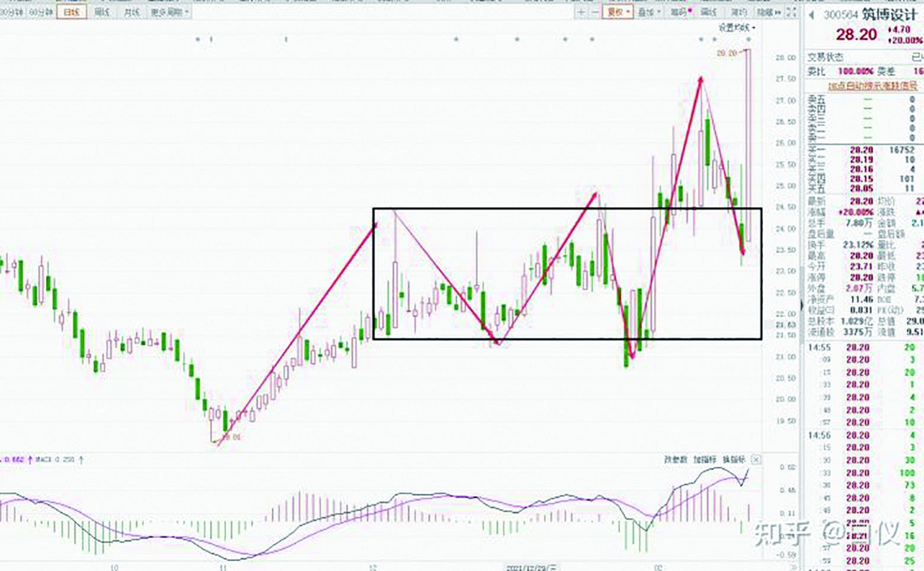
Task: Click the fullscreen expand icon
Action: [791, 12]
